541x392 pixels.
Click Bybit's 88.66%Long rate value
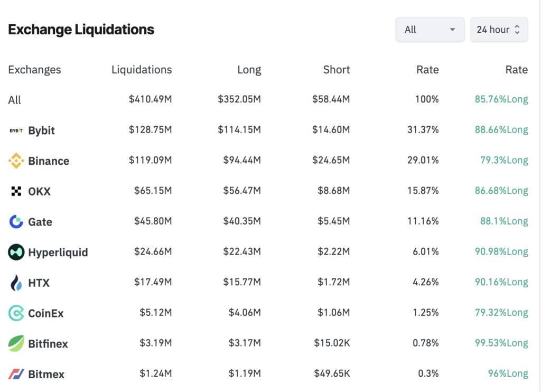pos(501,130)
